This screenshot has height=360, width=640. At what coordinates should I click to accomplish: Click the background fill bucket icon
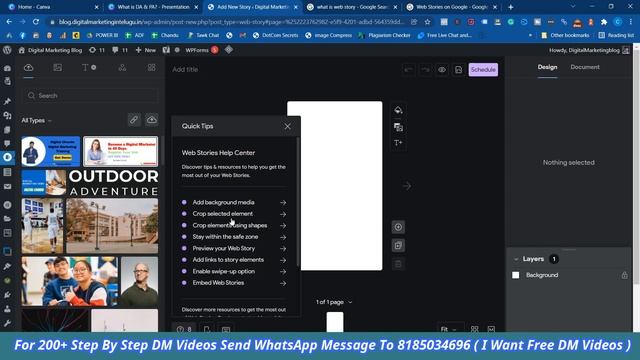click(x=398, y=110)
